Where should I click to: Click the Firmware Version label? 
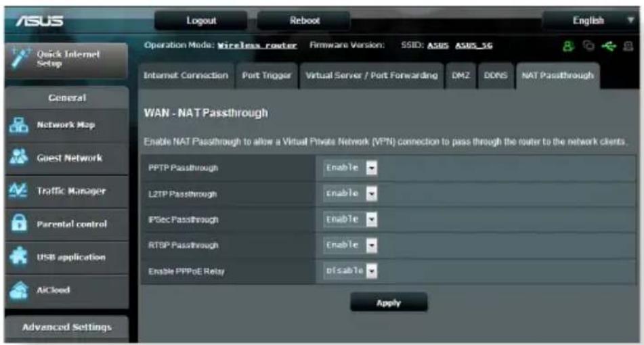pyautogui.click(x=347, y=45)
